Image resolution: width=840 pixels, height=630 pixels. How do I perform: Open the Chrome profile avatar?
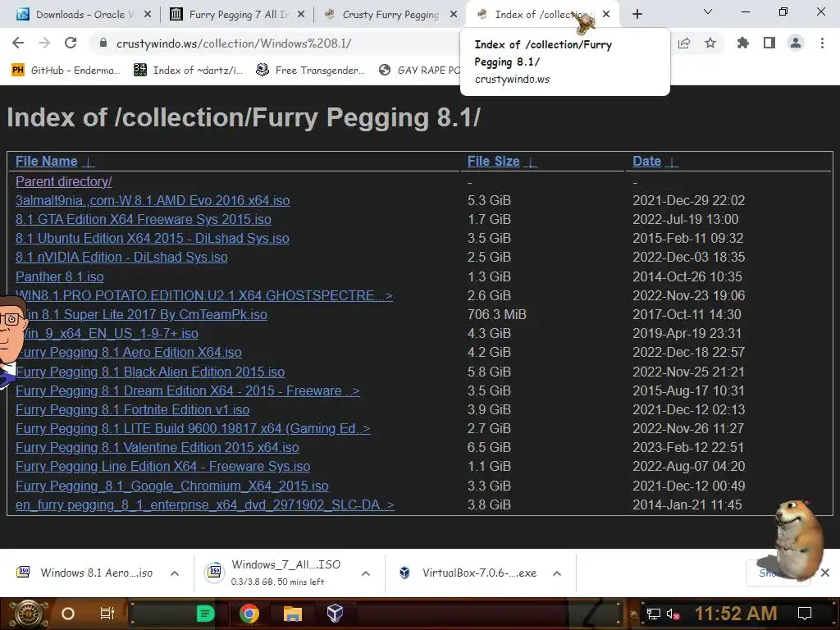pyautogui.click(x=796, y=43)
